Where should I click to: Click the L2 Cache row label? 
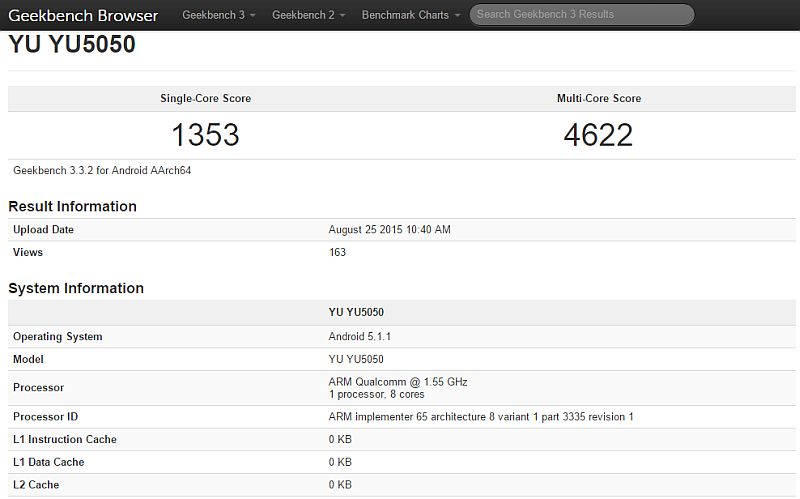point(36,485)
